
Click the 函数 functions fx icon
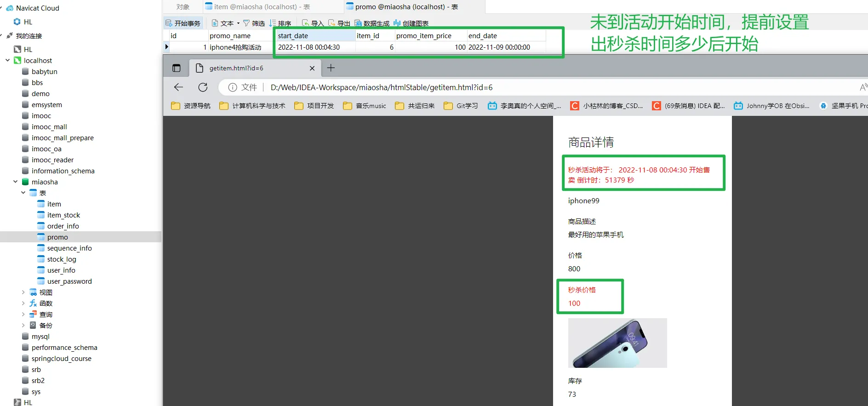[x=33, y=303]
